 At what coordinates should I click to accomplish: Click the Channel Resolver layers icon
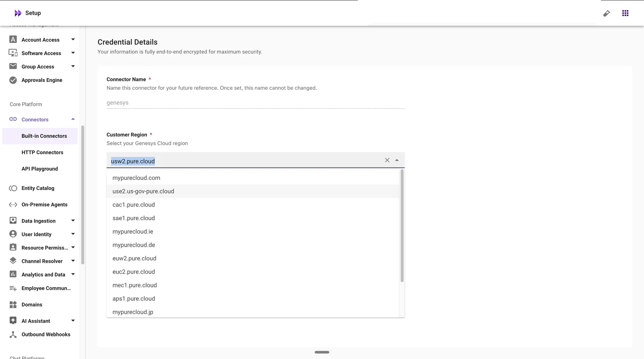pos(13,261)
